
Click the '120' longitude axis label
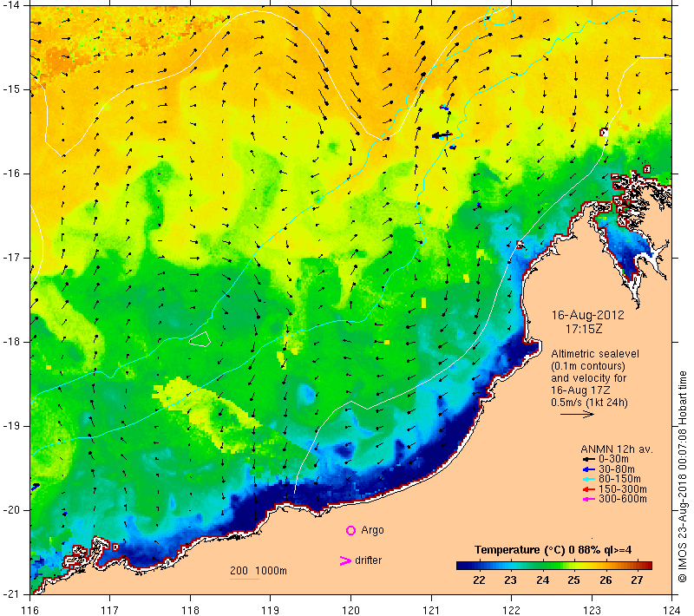(351, 610)
